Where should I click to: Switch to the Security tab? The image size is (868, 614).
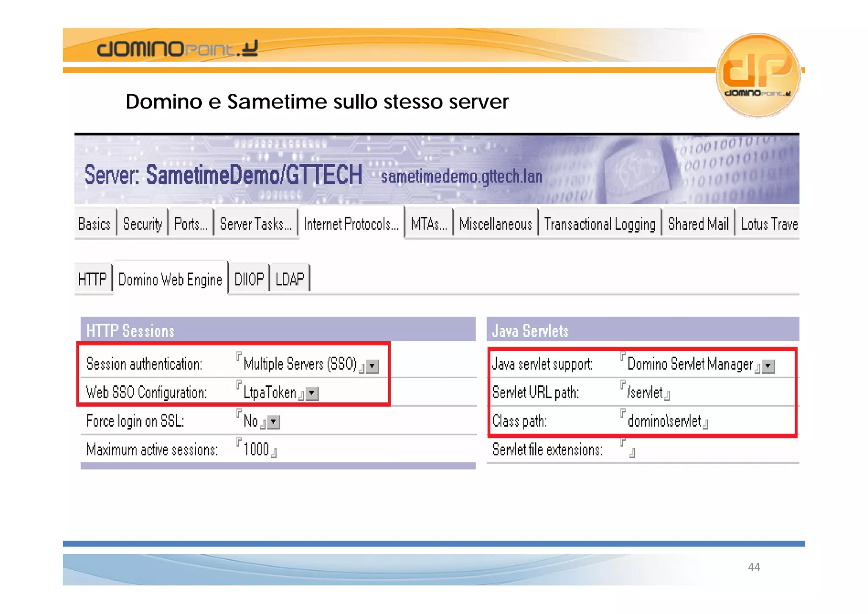(x=143, y=223)
